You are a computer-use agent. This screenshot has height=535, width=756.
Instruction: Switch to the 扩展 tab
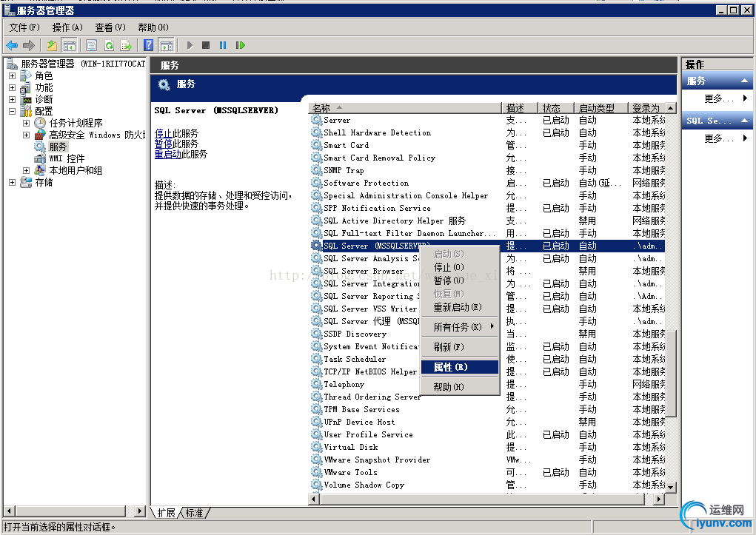pyautogui.click(x=167, y=513)
